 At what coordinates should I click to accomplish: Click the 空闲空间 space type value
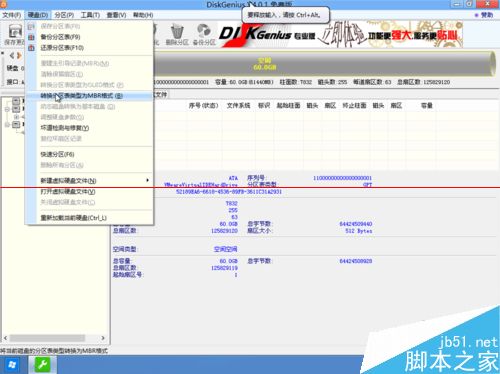click(x=225, y=249)
